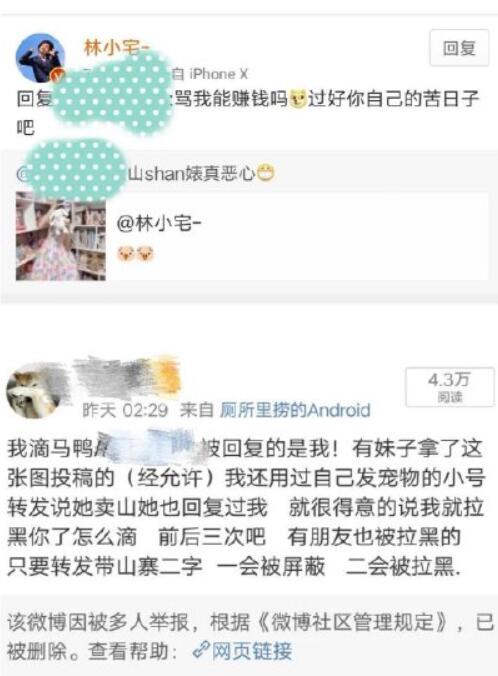Select the shan婊真恶心 quoted comment text
This screenshot has width=498, height=676.
(192, 173)
